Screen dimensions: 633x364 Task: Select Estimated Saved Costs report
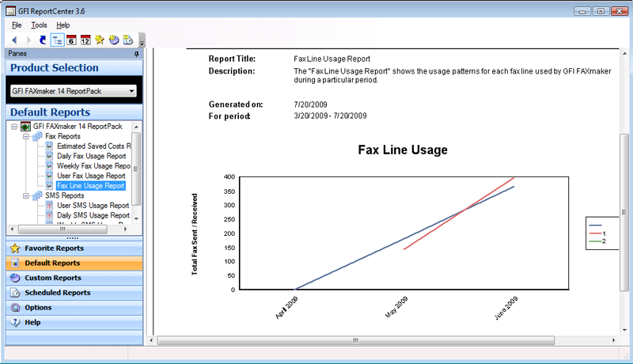tap(94, 146)
